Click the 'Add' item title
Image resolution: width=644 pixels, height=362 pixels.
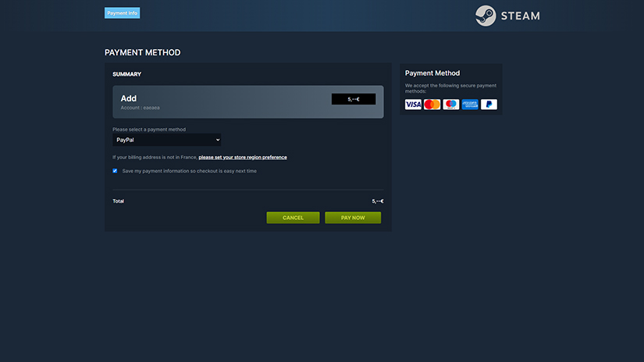[x=129, y=98]
